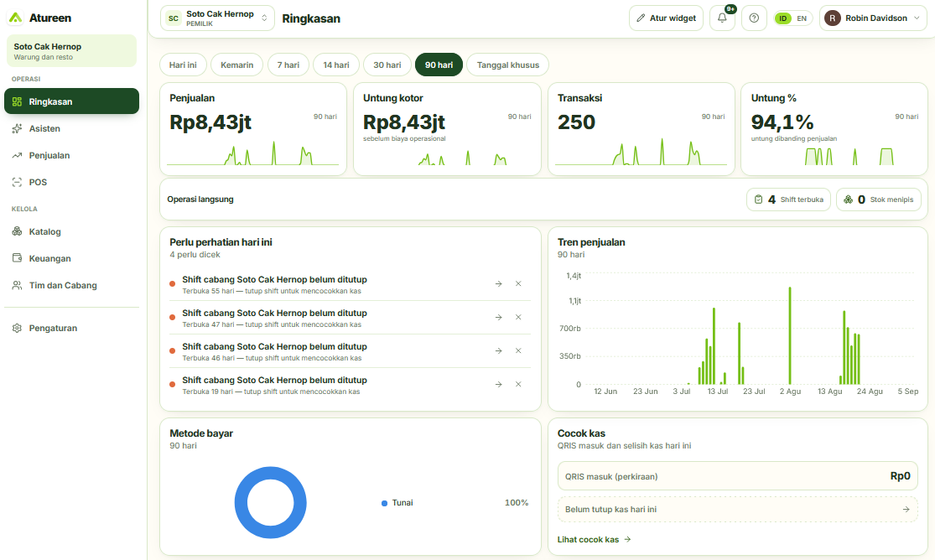Select the 90 hari range

[x=439, y=65]
